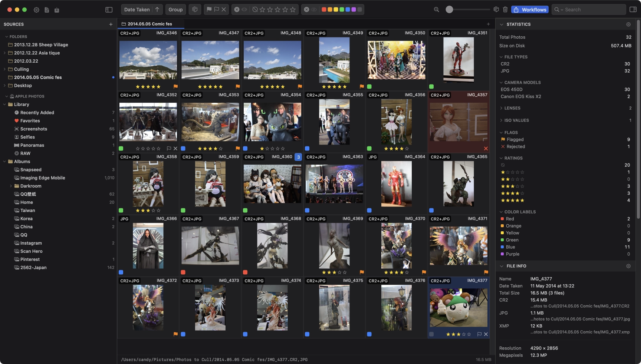Click the import download icon in the title bar
Viewport: 641px width, 364px height.
57,10
